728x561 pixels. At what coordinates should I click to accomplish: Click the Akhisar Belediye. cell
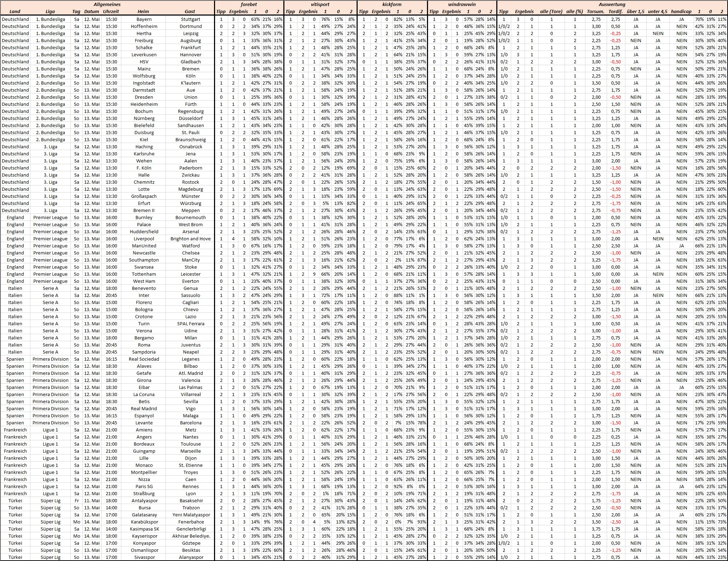[x=190, y=536]
